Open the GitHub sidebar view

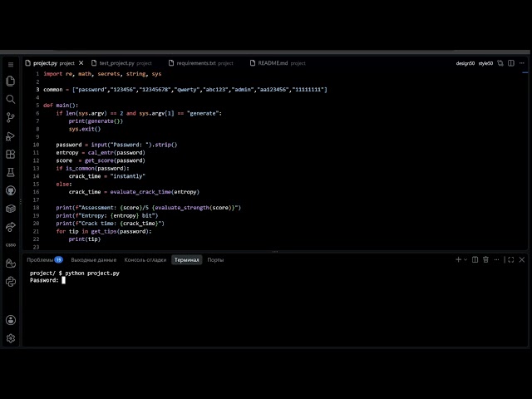click(x=11, y=190)
